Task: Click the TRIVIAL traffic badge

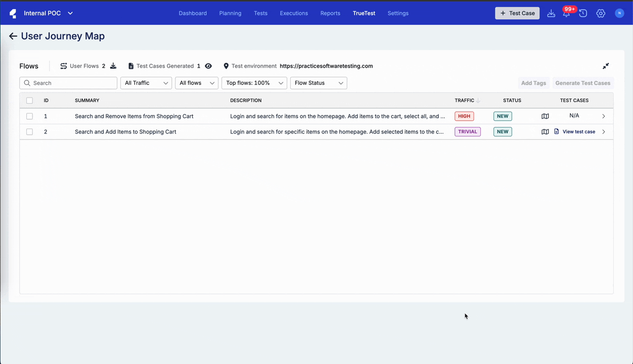Action: [x=468, y=131]
